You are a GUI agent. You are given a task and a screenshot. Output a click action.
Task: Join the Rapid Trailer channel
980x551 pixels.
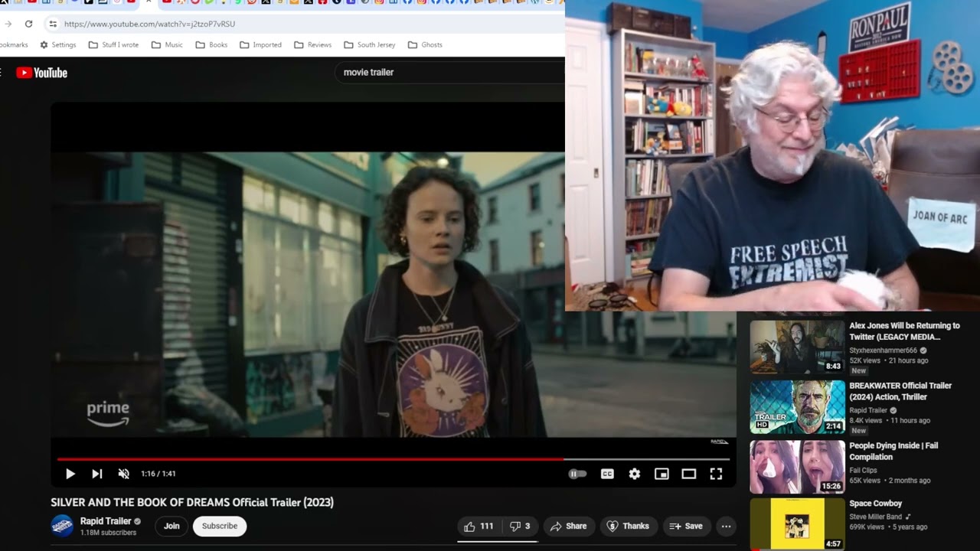point(171,526)
